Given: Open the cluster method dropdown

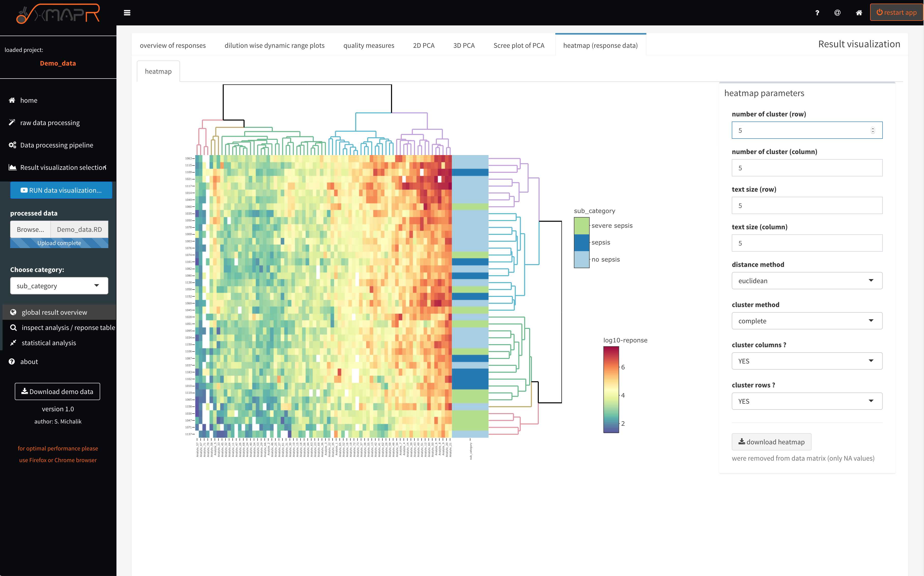Looking at the screenshot, I should [807, 320].
